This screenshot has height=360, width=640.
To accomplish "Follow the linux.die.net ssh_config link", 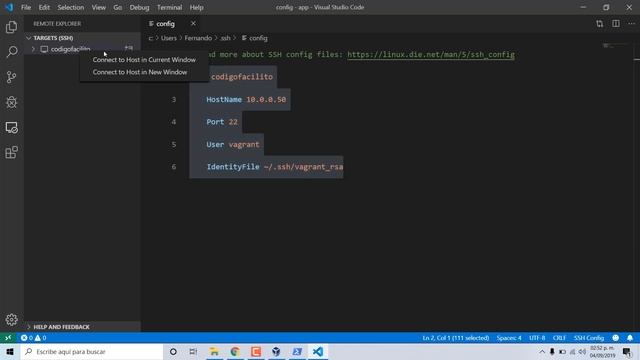I will 431,54.
